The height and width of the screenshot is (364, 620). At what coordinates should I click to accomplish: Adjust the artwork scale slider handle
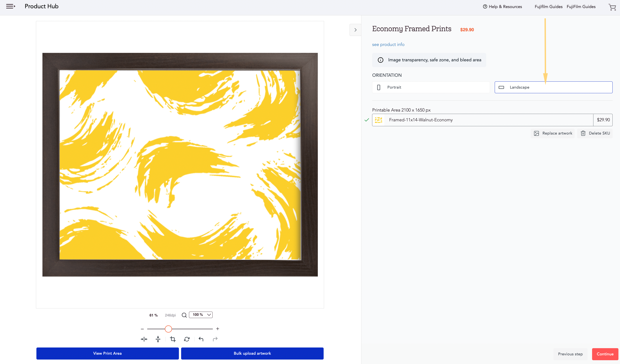pyautogui.click(x=168, y=329)
